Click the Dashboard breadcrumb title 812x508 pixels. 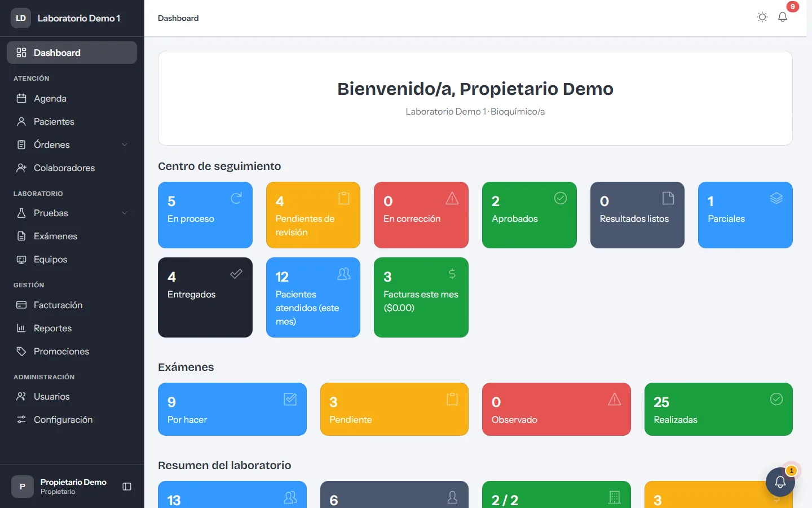[x=178, y=18]
